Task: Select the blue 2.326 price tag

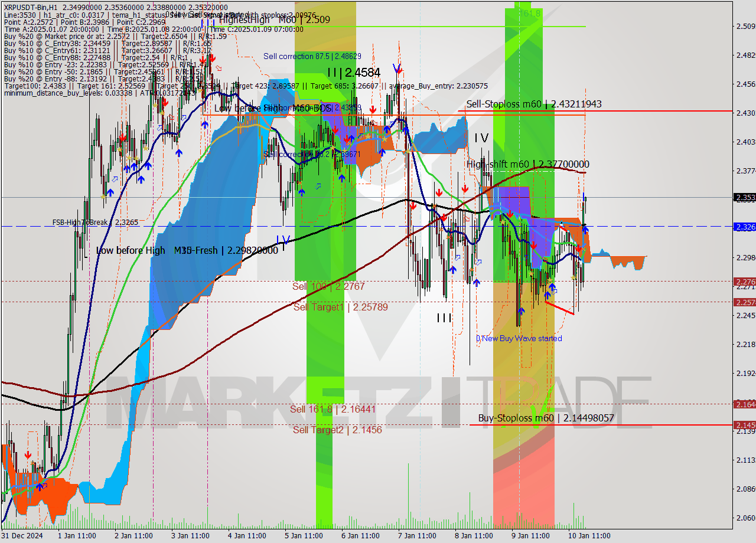Action: click(744, 226)
